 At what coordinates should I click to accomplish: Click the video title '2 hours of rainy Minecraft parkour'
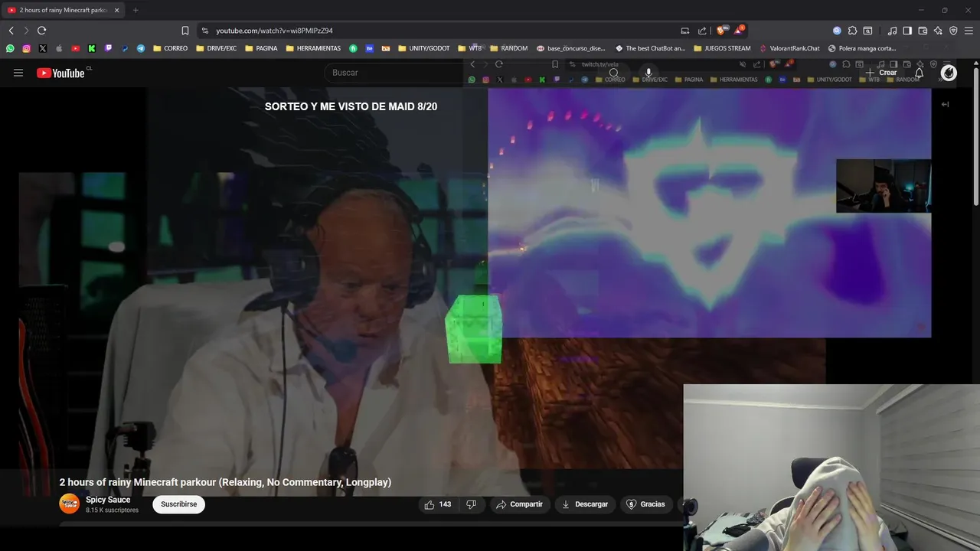(225, 482)
